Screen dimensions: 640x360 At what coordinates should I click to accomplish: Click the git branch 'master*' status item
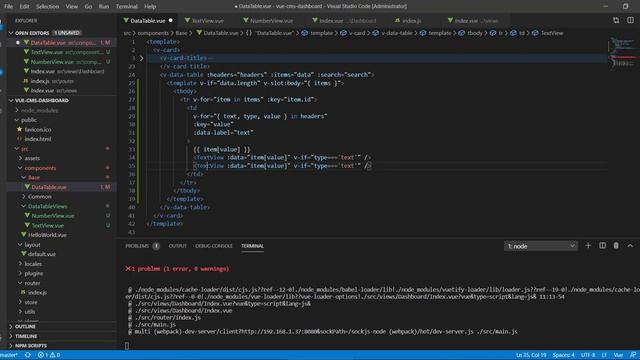(x=9, y=355)
